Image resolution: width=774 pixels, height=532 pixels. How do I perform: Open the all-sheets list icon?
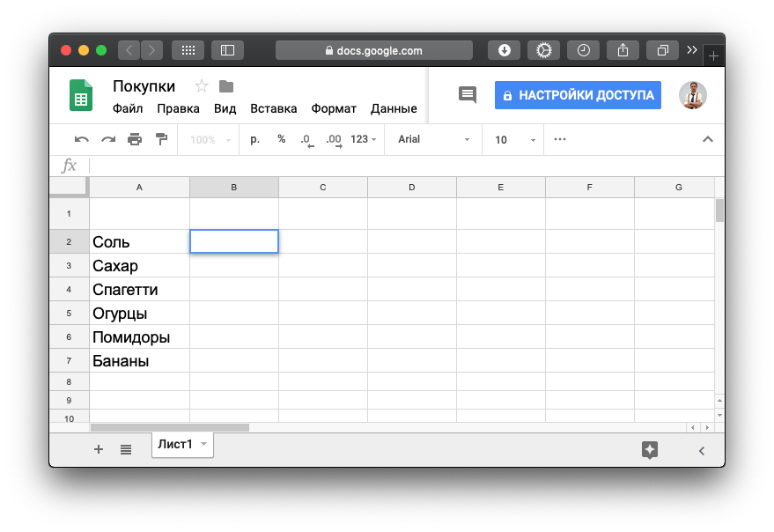(126, 449)
